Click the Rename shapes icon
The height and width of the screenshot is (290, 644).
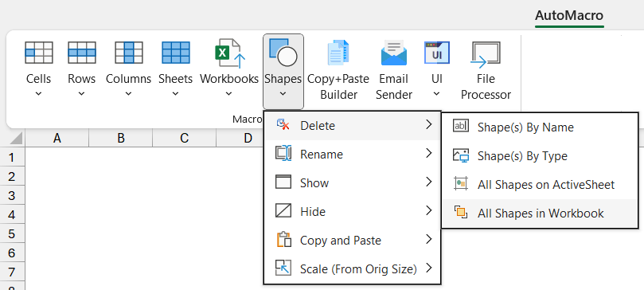(x=283, y=154)
